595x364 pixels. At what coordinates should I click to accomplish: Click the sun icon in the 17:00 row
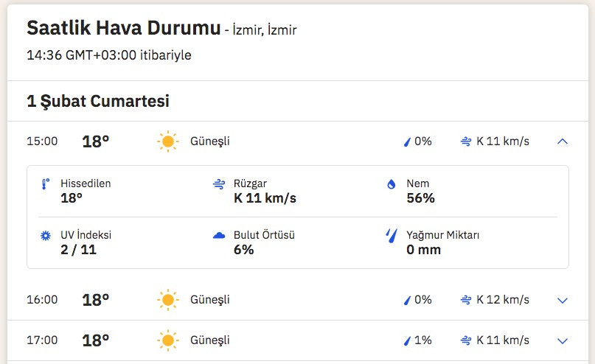click(x=168, y=340)
